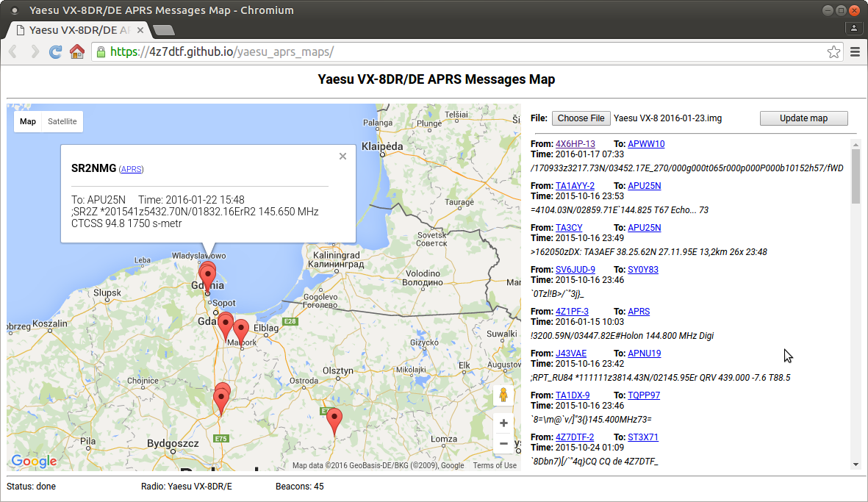Open the J43VAE callsign link
This screenshot has height=502, width=868.
coord(571,353)
